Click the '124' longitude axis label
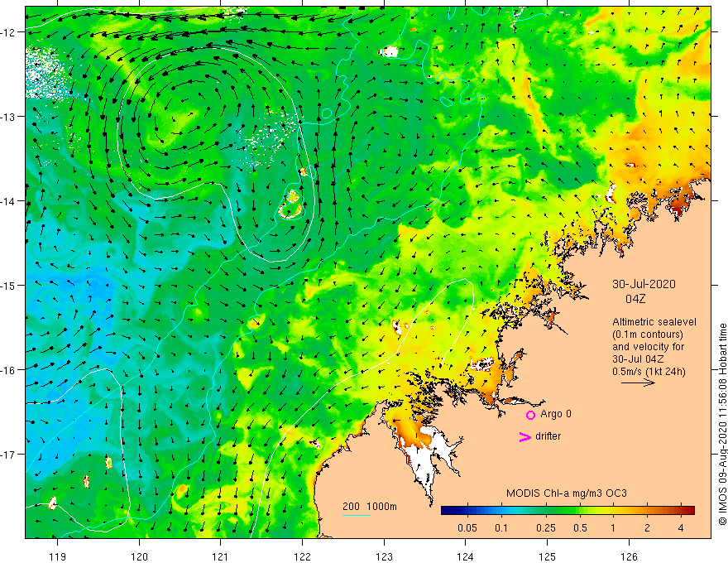Screen dimensions: 728x563 (x=466, y=556)
